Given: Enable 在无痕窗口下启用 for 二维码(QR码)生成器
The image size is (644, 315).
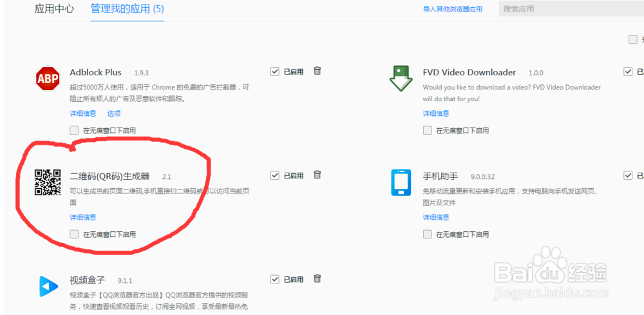Looking at the screenshot, I should [74, 234].
